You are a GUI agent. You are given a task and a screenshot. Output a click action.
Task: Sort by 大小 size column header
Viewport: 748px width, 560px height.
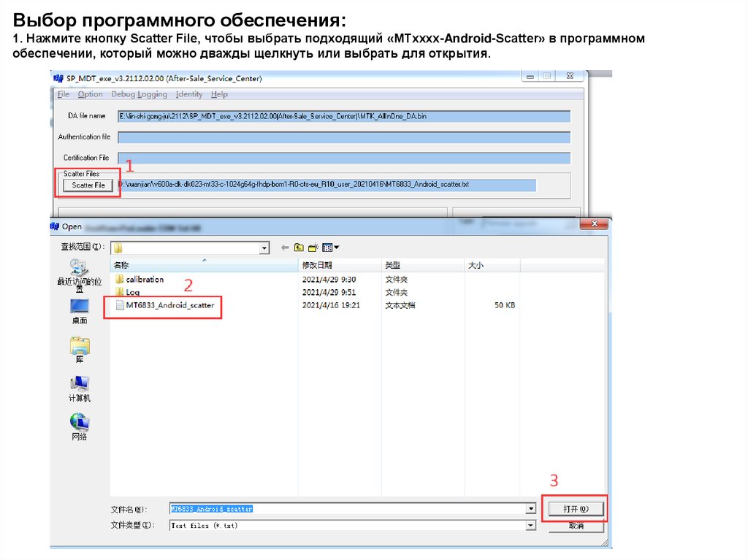point(492,265)
